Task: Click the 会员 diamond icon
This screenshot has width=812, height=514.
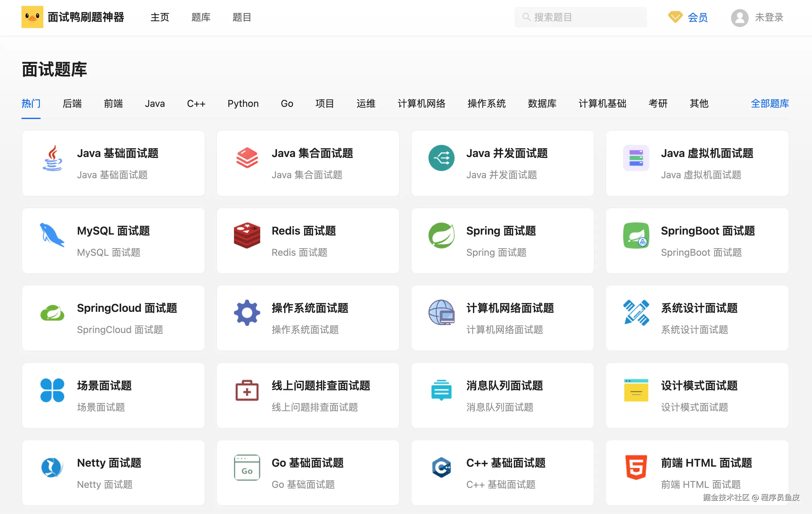Action: click(675, 17)
